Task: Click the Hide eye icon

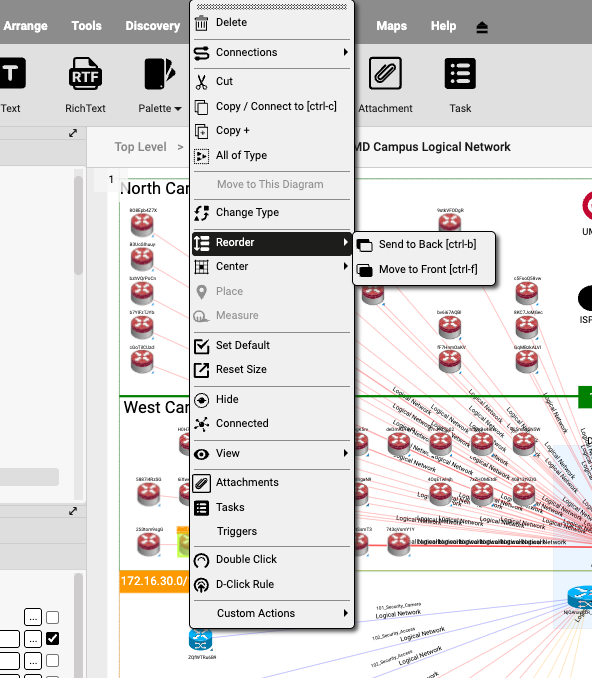Action: (x=201, y=400)
